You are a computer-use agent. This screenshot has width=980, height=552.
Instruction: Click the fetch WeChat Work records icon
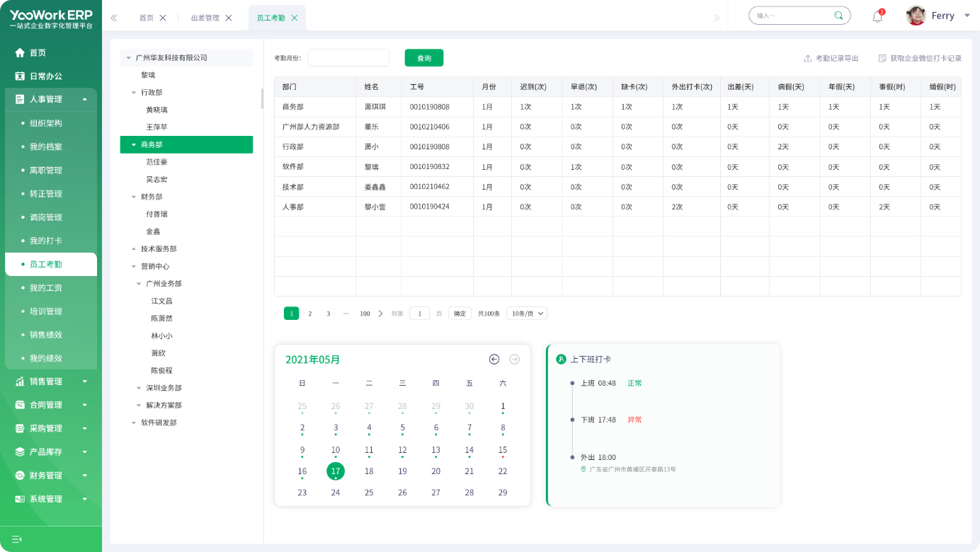882,58
